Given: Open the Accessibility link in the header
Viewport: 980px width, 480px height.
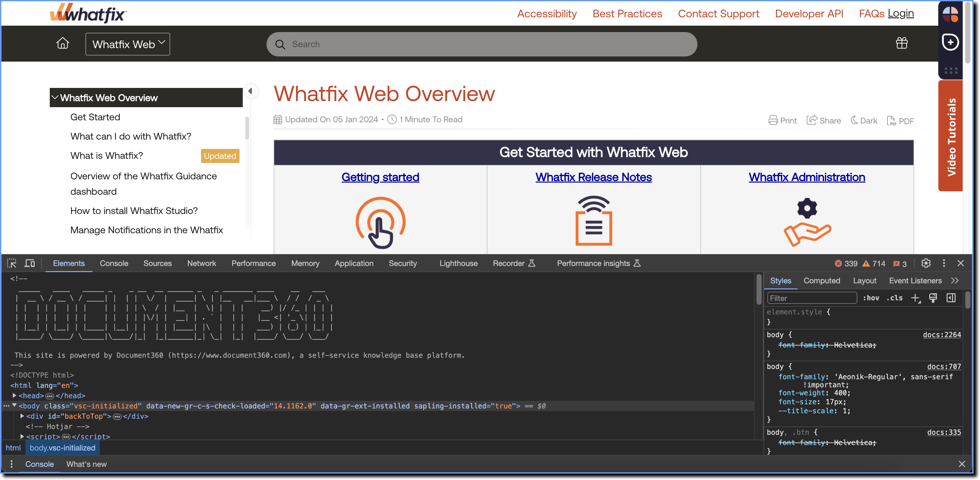Looking at the screenshot, I should [x=547, y=14].
